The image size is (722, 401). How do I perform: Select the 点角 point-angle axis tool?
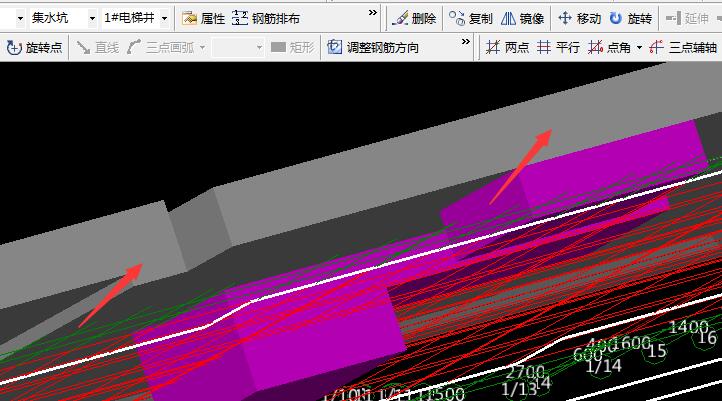tap(610, 47)
